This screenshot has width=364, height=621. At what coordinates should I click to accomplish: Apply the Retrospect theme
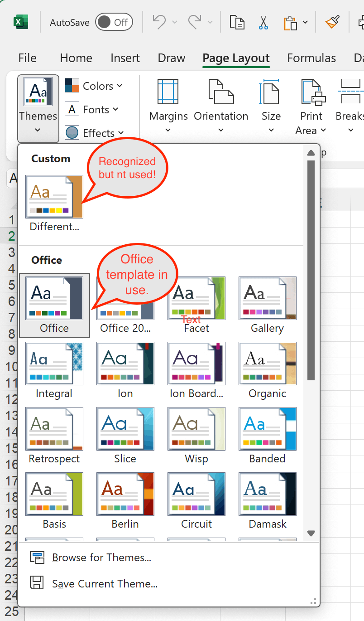[x=54, y=436]
